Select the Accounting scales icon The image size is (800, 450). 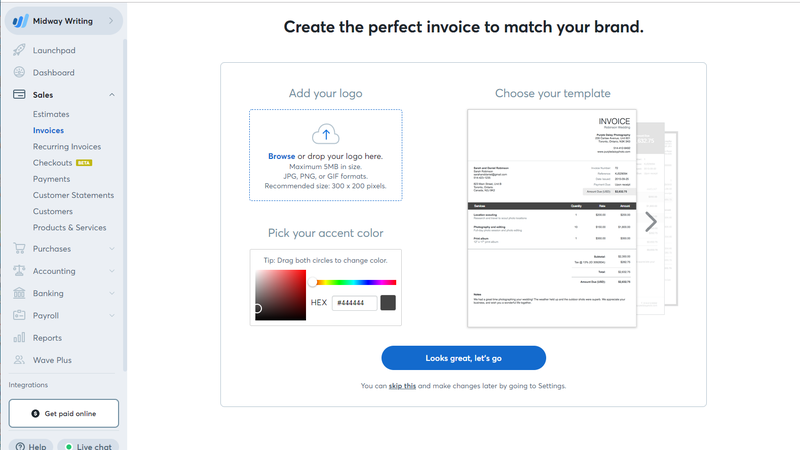[19, 271]
